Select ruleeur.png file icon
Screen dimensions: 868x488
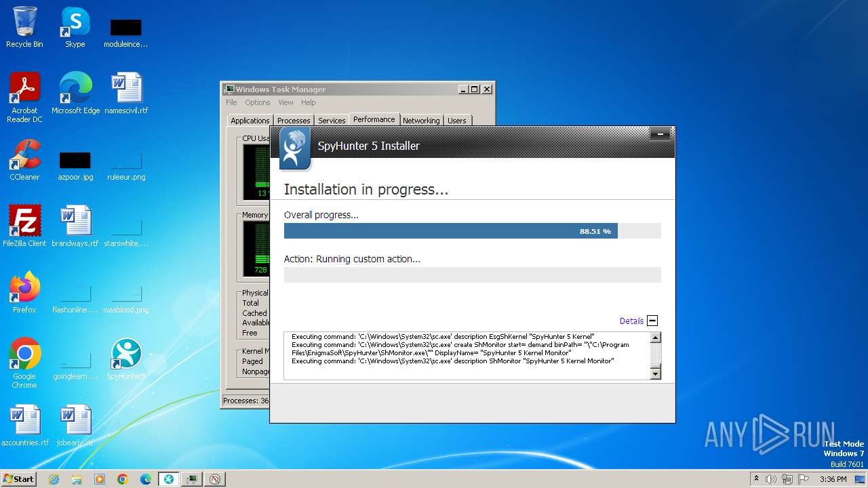(126, 165)
